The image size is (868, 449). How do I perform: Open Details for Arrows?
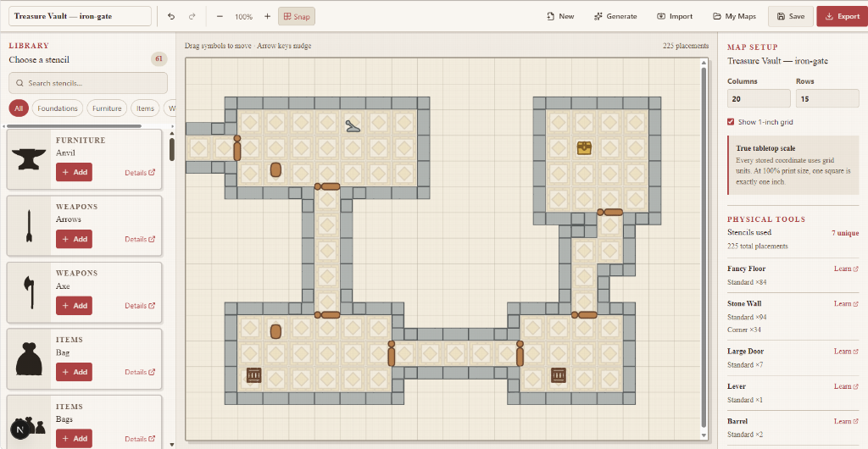pyautogui.click(x=140, y=240)
